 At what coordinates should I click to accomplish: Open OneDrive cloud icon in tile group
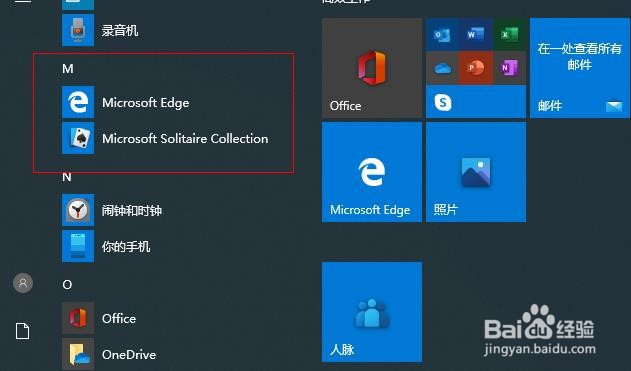coord(442,68)
